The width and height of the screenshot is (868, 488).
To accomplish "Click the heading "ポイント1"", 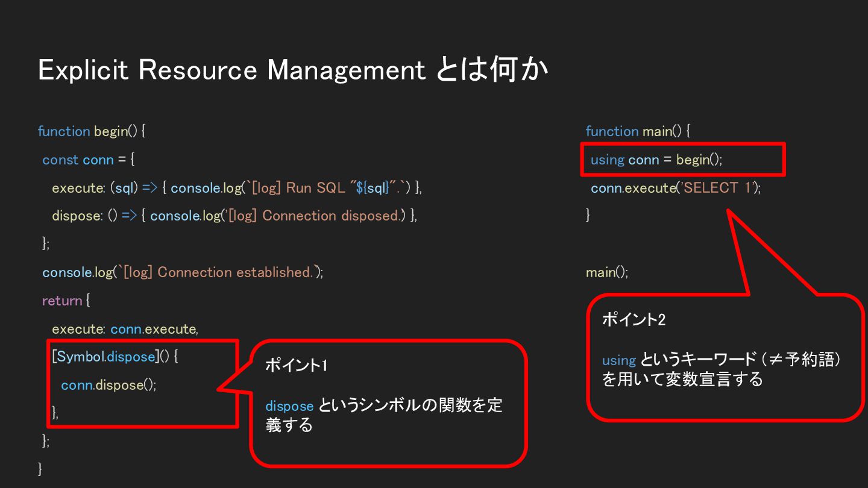I will tap(297, 365).
